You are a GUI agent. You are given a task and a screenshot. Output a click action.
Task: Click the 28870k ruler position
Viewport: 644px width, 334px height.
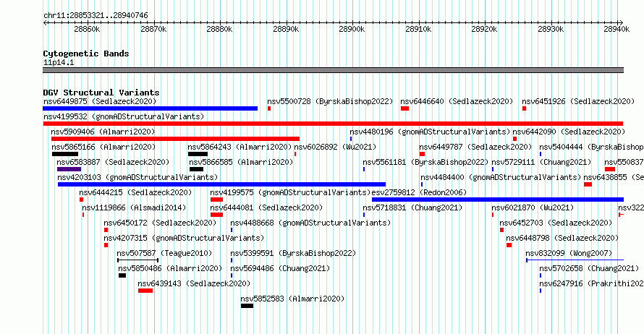[153, 29]
